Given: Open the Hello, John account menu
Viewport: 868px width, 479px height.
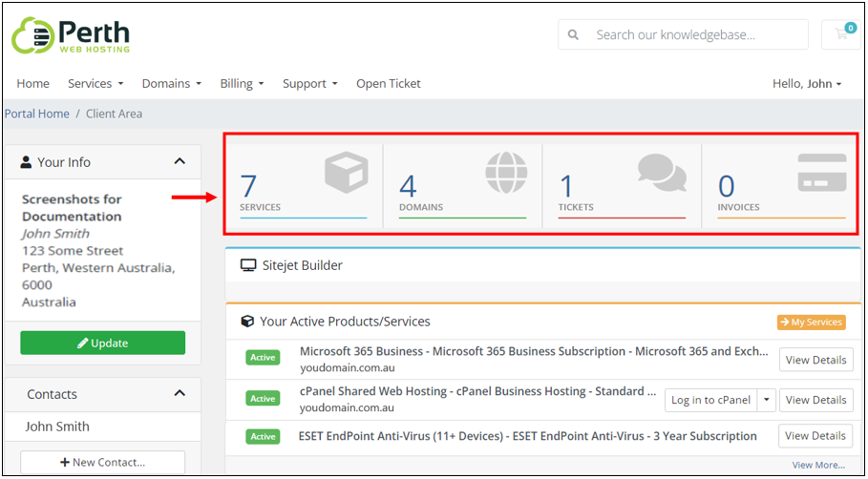Looking at the screenshot, I should [x=807, y=84].
